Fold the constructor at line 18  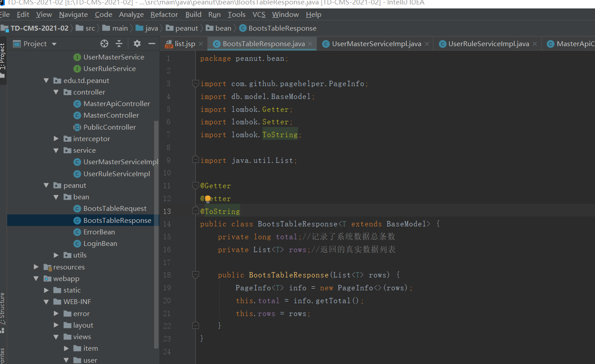[195, 275]
